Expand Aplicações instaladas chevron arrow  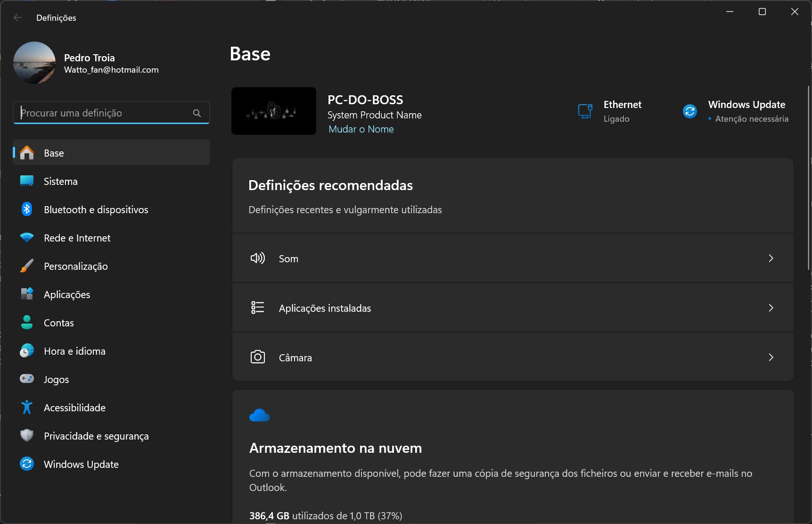tap(771, 308)
